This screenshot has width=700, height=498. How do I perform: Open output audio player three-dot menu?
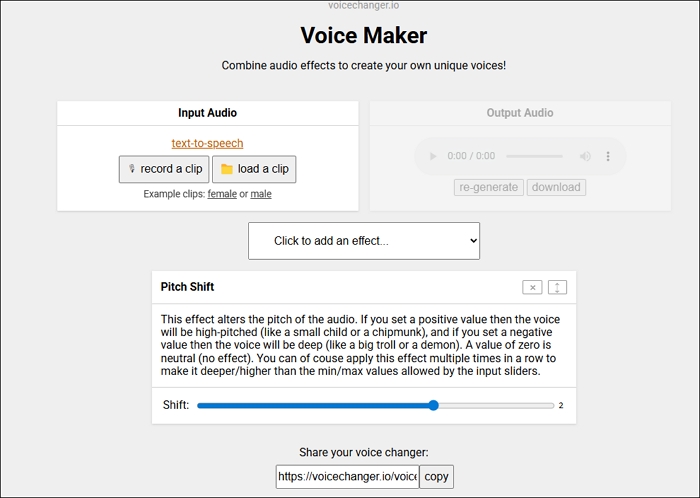608,156
